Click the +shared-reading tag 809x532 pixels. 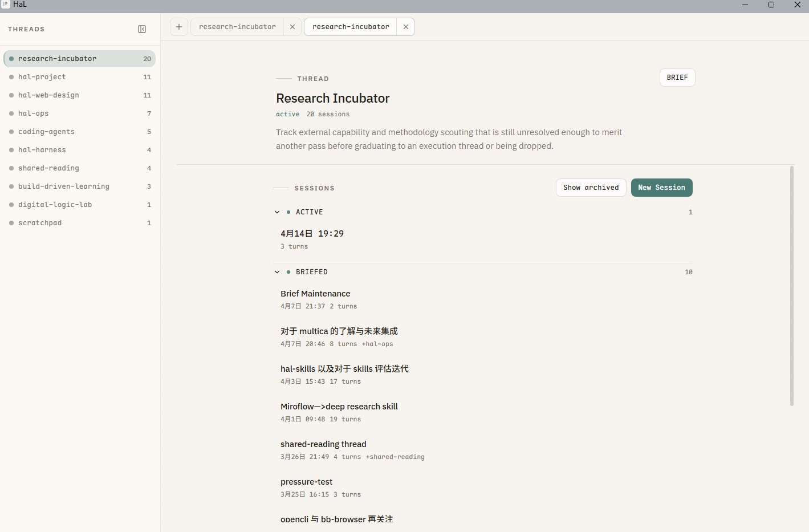point(395,457)
